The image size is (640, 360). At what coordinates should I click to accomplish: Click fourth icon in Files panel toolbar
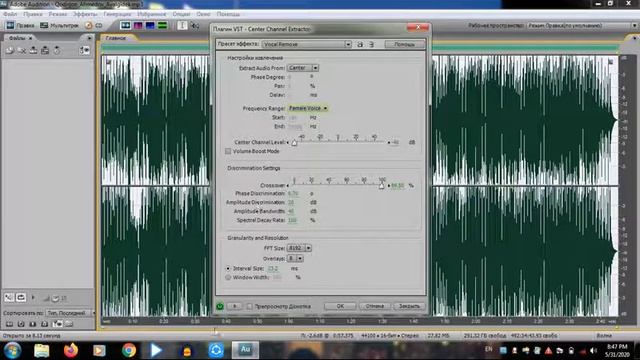pos(45,50)
